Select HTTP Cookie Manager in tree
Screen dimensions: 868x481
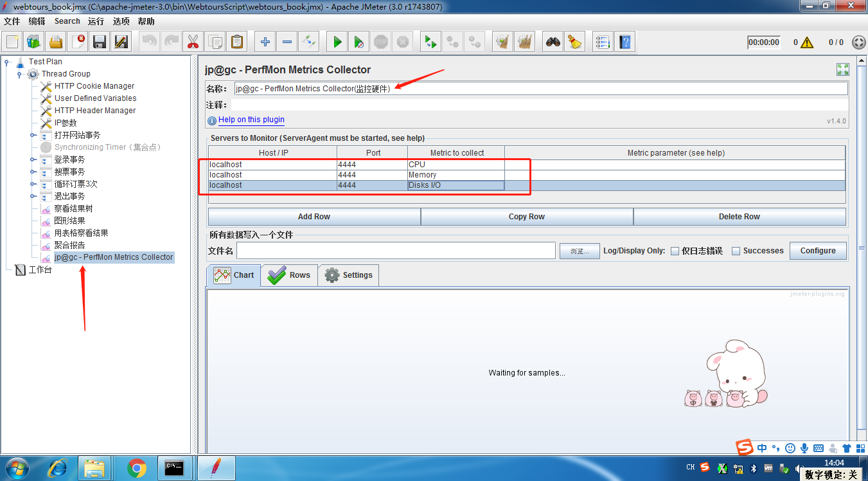point(94,86)
